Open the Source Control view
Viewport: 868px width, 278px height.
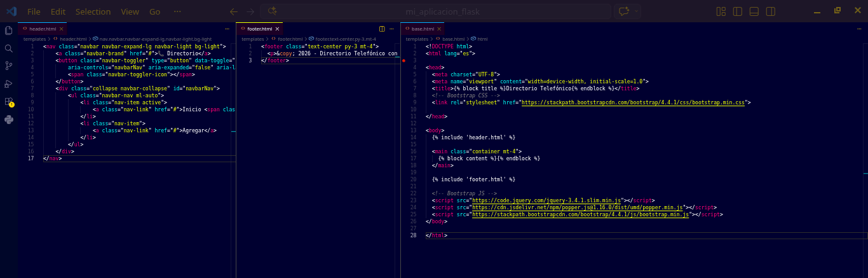[x=9, y=66]
